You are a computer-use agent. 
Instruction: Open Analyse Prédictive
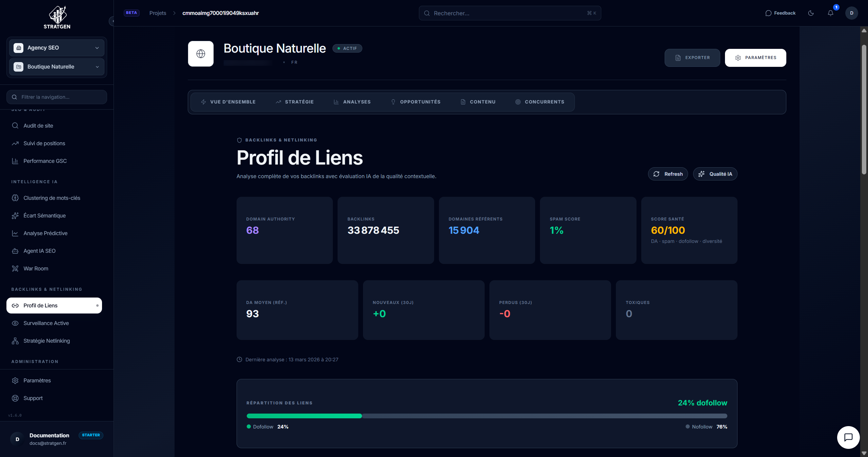45,233
